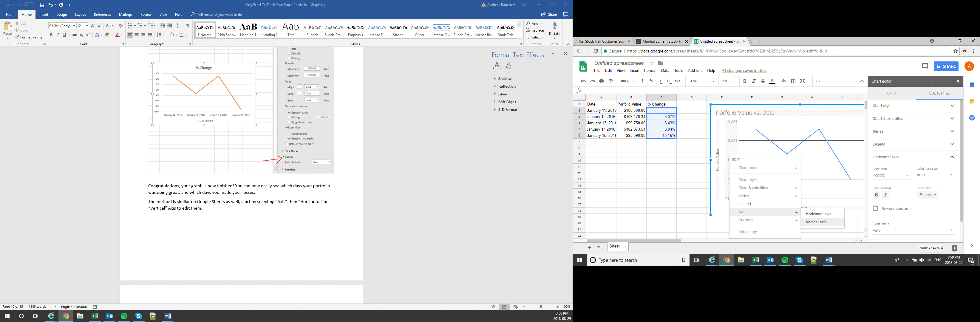Click Replace in Word's Editing group
Screen dimensions: 980x322
click(x=535, y=30)
